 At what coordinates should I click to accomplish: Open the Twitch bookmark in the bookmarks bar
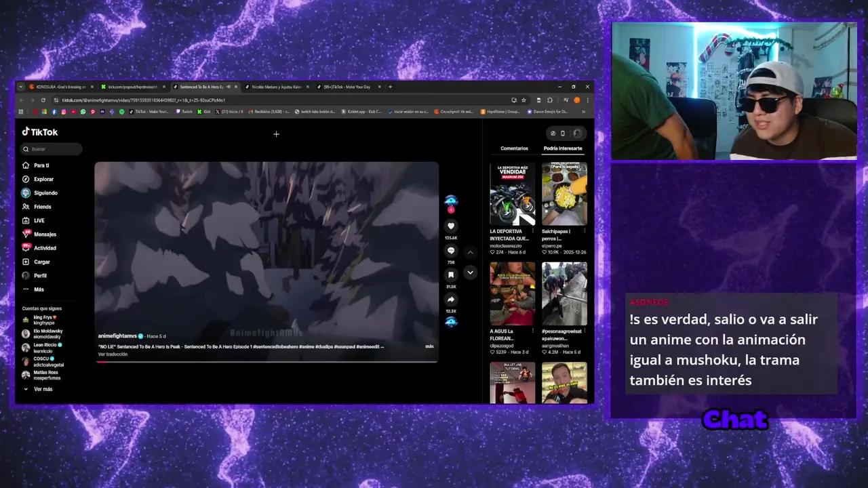pyautogui.click(x=184, y=112)
